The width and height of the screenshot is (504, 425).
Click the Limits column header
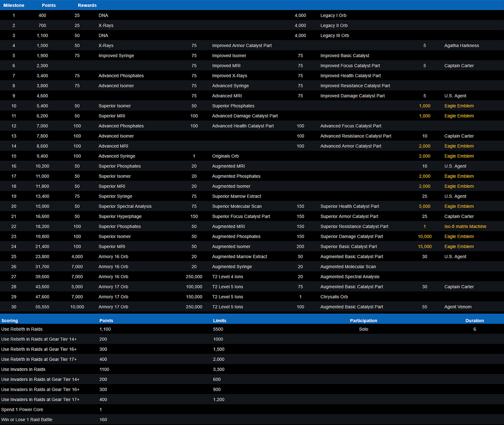219,320
